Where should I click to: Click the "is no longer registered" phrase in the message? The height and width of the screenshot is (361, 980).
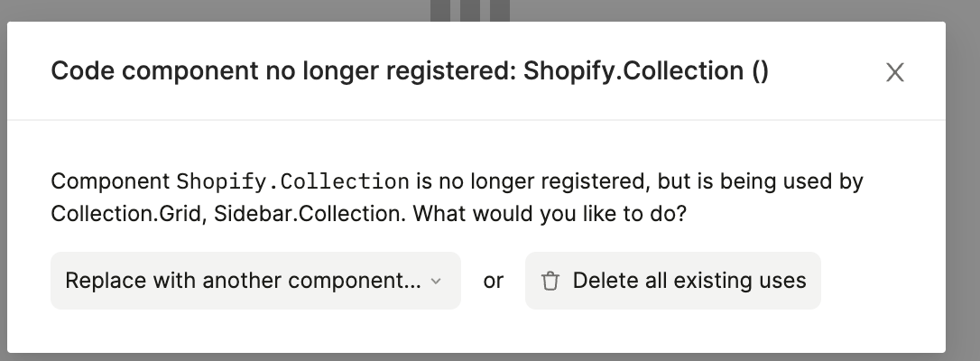tap(531, 181)
